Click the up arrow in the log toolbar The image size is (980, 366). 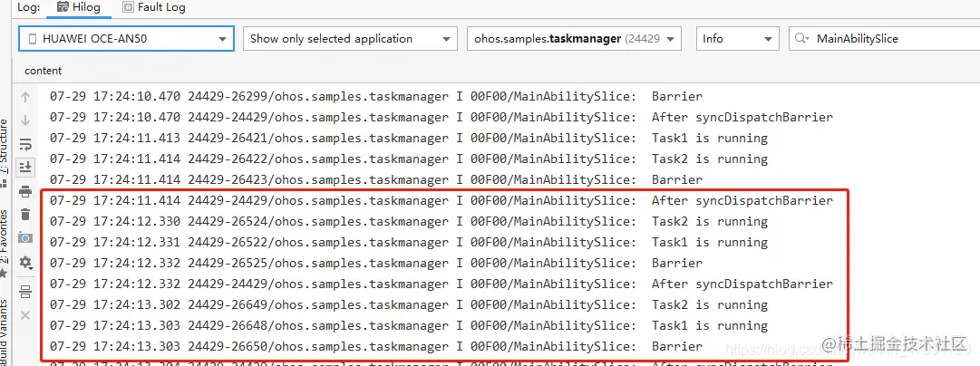25,97
